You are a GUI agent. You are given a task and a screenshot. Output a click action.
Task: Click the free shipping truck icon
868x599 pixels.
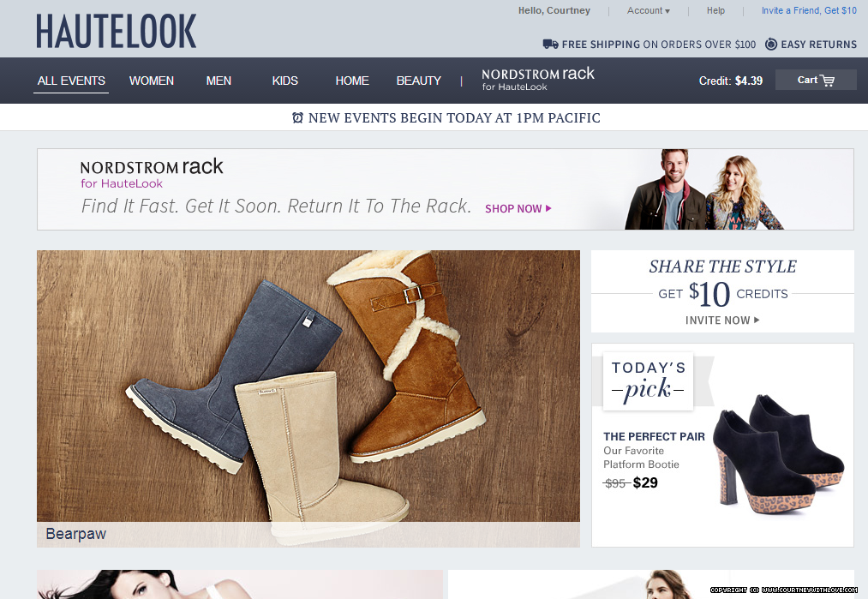[x=550, y=45]
